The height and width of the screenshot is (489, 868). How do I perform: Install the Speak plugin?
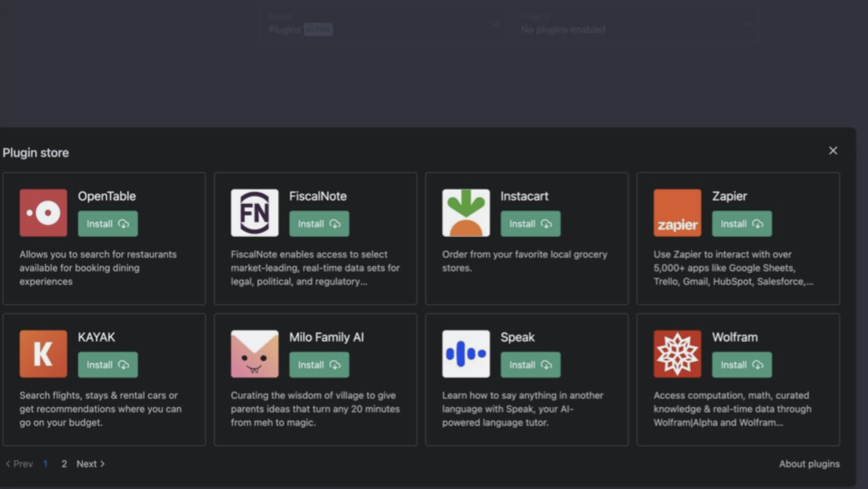point(530,365)
